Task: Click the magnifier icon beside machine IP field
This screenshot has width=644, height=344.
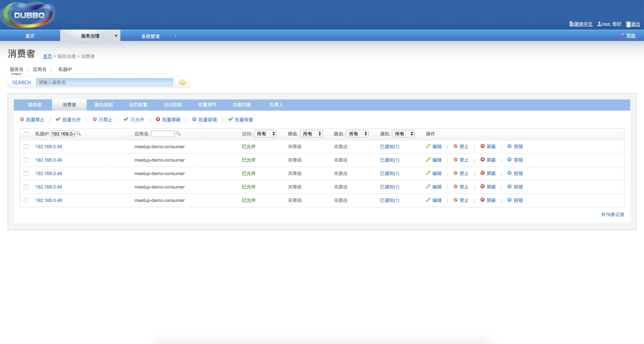Action: [x=79, y=133]
